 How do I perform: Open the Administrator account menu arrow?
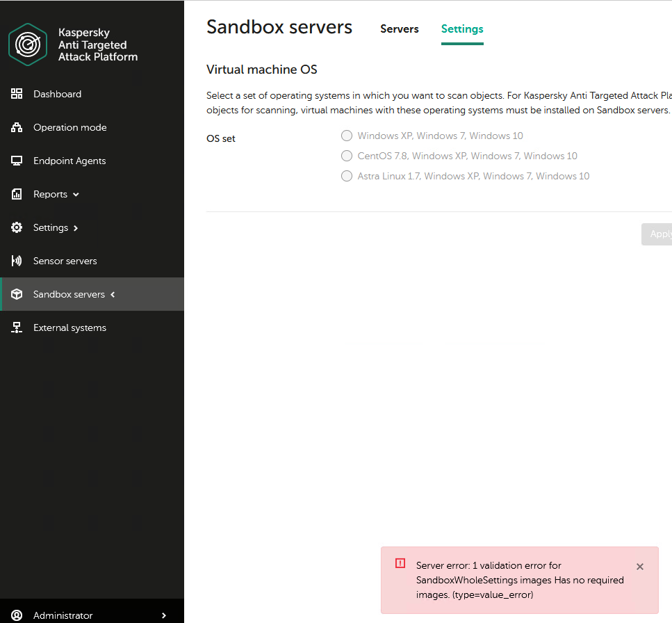click(x=164, y=615)
